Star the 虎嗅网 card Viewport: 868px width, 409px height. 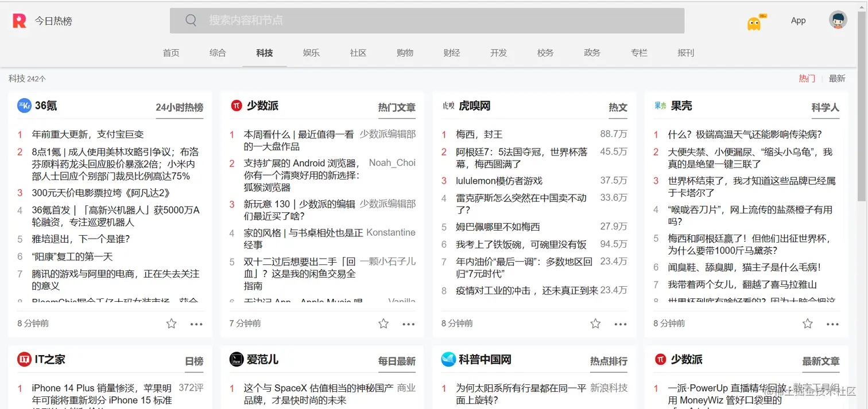[595, 324]
